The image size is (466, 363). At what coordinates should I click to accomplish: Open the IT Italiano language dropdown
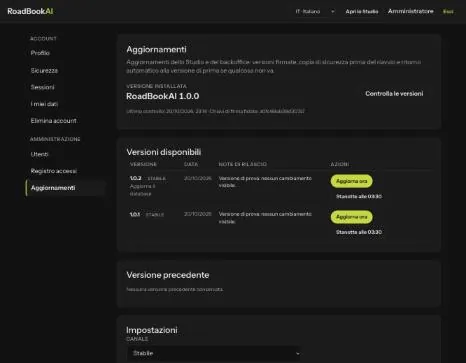tap(314, 11)
